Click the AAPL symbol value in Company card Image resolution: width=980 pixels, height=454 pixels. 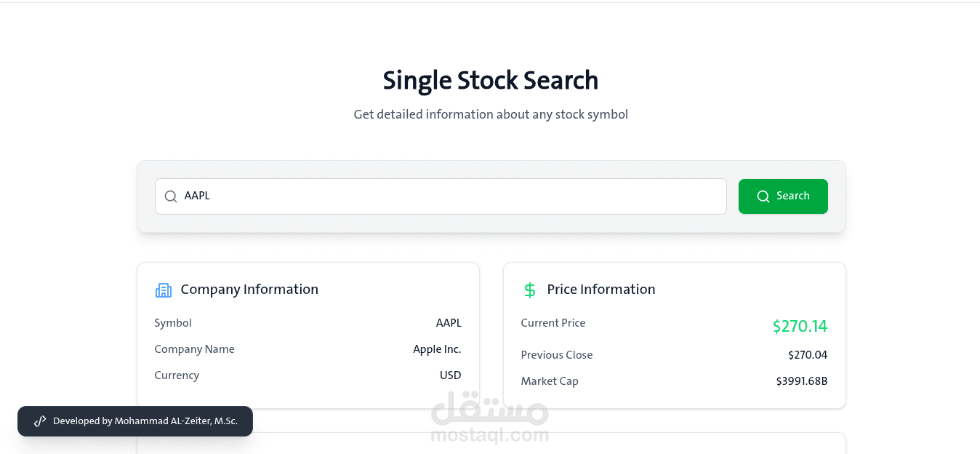tap(449, 323)
